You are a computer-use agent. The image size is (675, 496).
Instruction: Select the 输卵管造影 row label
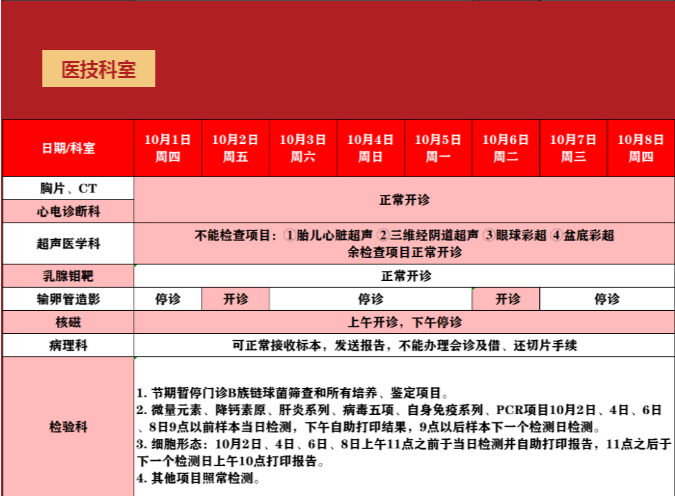click(x=68, y=299)
